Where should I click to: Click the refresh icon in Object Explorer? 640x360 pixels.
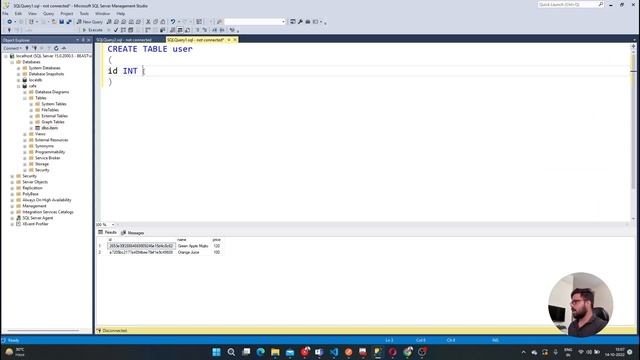click(x=56, y=48)
